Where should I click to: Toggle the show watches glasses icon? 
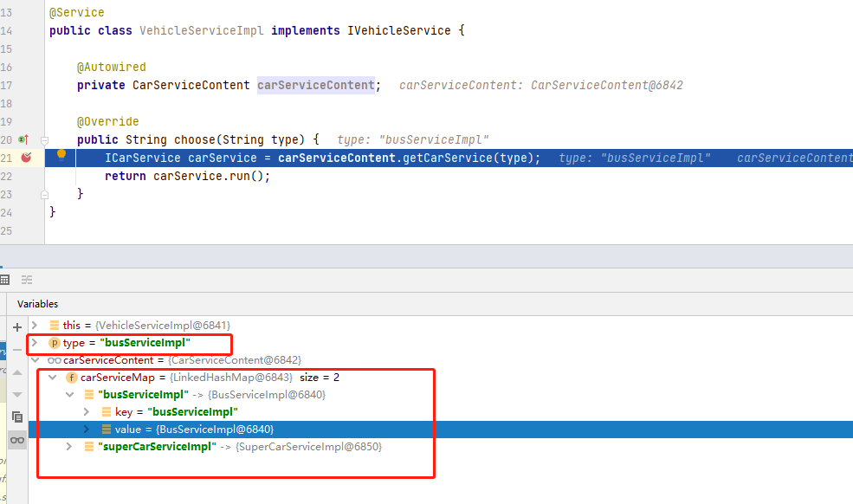click(16, 440)
